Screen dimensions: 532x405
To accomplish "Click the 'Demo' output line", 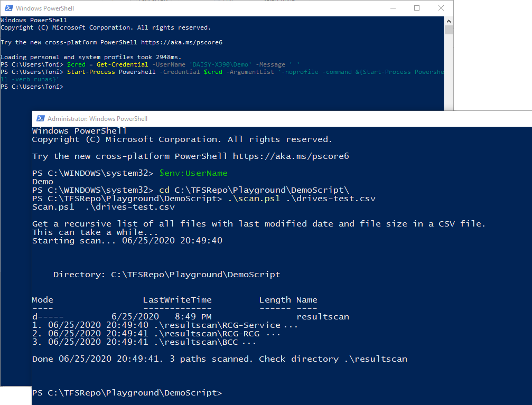I will coord(43,182).
